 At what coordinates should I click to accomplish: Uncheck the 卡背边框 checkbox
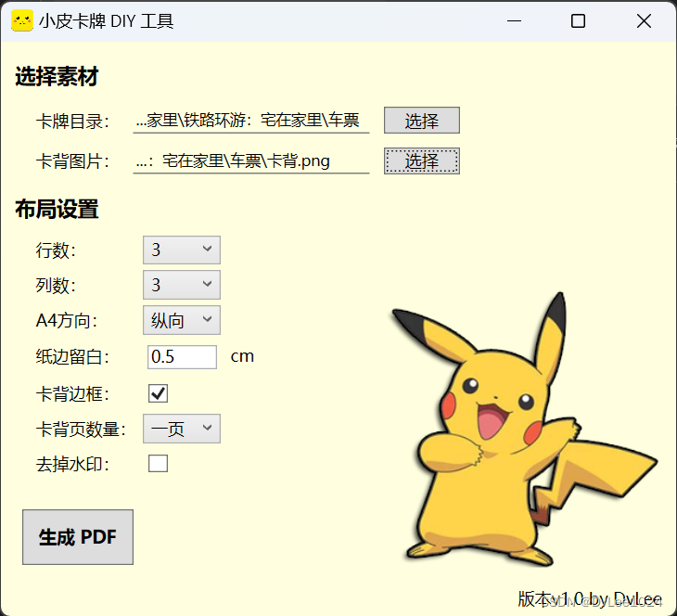coord(158,393)
